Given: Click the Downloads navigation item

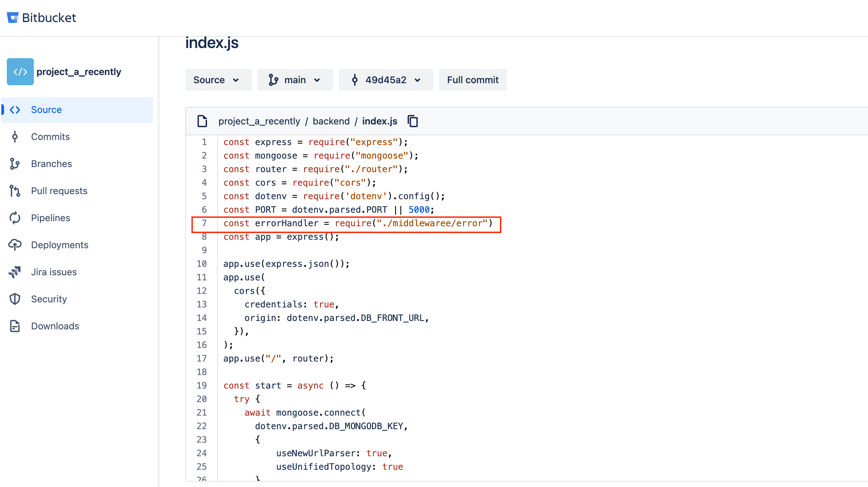Looking at the screenshot, I should (x=55, y=325).
